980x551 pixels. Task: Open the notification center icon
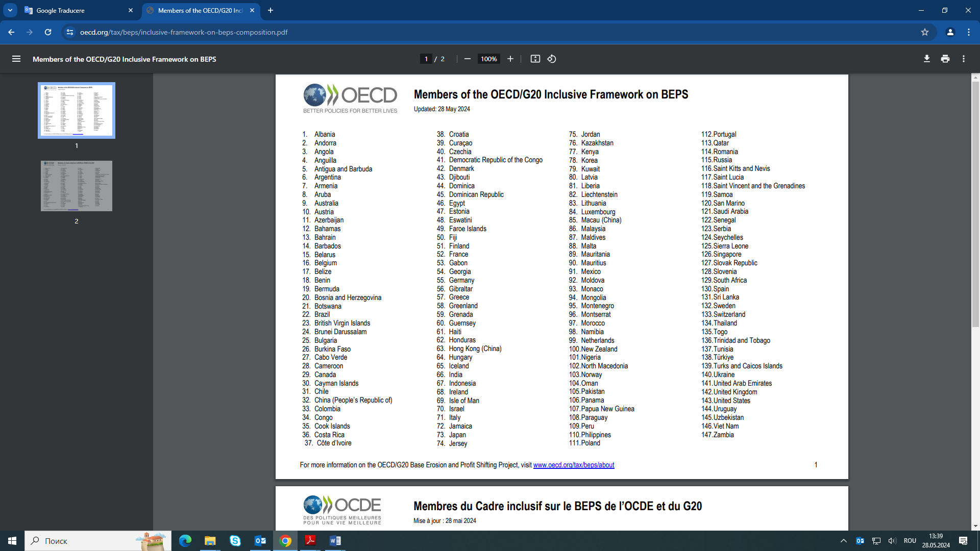pyautogui.click(x=963, y=541)
